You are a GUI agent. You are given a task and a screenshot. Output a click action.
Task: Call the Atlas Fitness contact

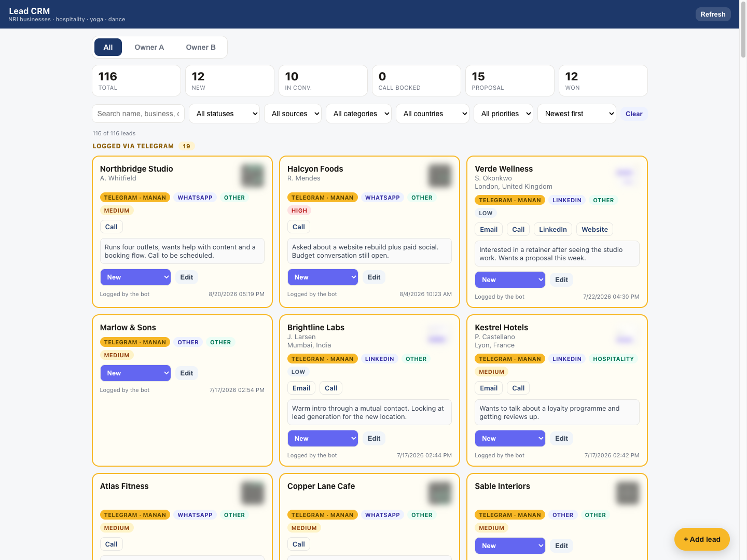tap(112, 544)
